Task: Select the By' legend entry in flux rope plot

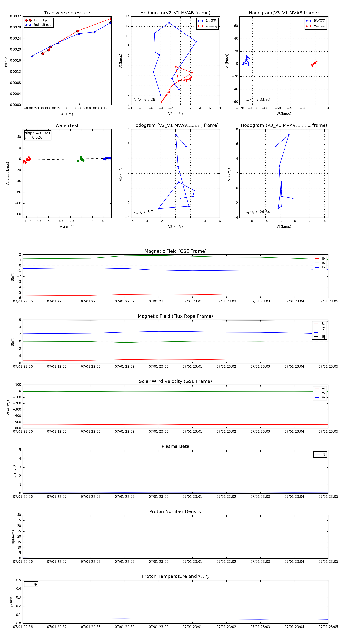Action: [320, 328]
